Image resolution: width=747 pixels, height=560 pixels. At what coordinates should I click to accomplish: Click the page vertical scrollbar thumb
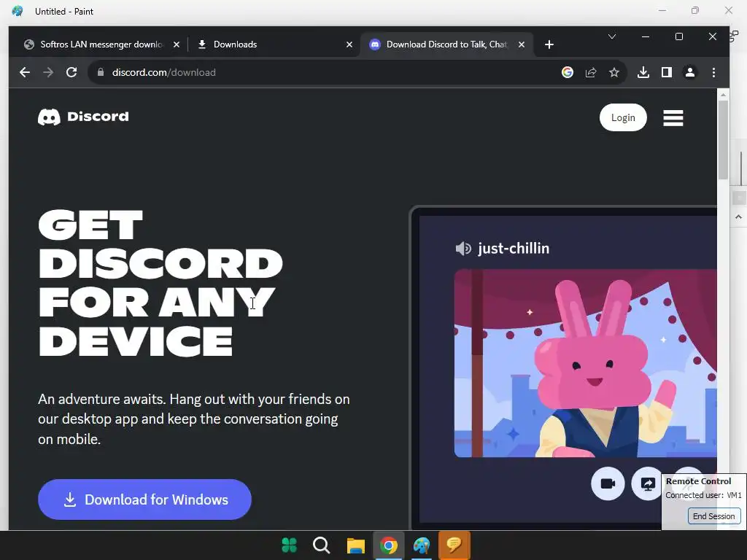tap(723, 140)
